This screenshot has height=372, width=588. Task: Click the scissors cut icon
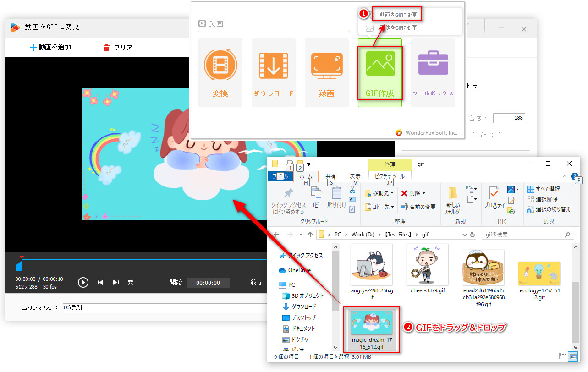coord(352,190)
